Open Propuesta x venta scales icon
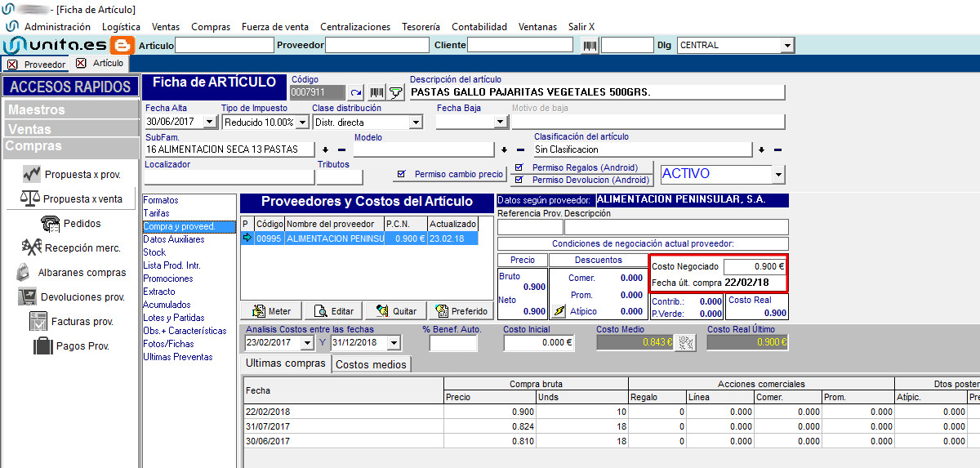Viewport: 980px width, 468px height. 29,198
